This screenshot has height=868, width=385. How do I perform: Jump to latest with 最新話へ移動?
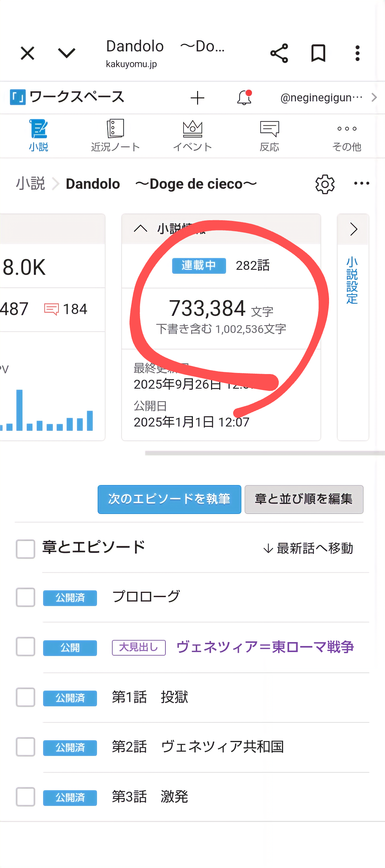point(308,548)
